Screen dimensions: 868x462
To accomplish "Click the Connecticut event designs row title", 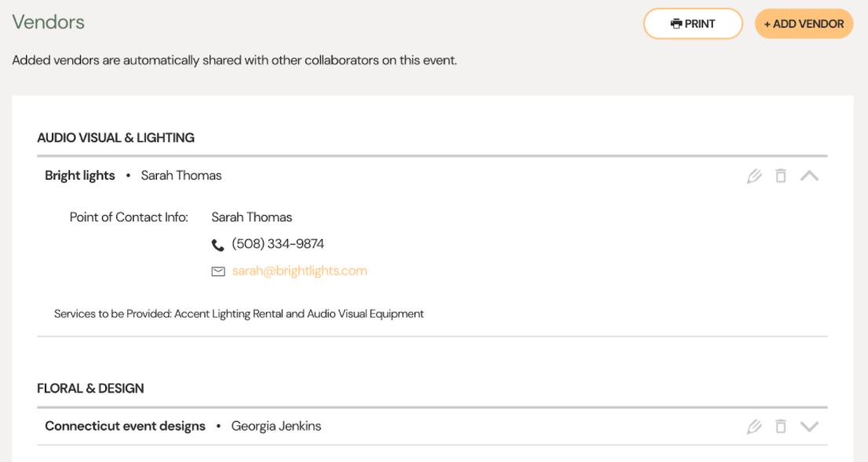I will (x=125, y=426).
